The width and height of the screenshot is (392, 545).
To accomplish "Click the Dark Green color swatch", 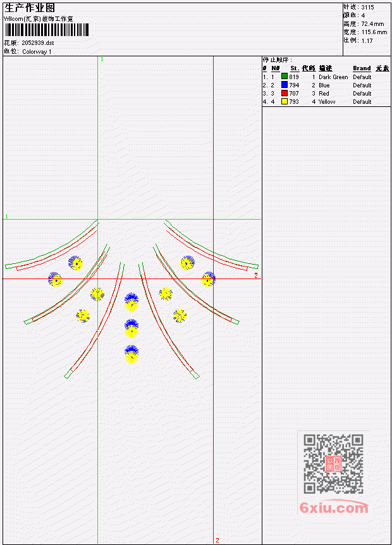I will coord(285,77).
